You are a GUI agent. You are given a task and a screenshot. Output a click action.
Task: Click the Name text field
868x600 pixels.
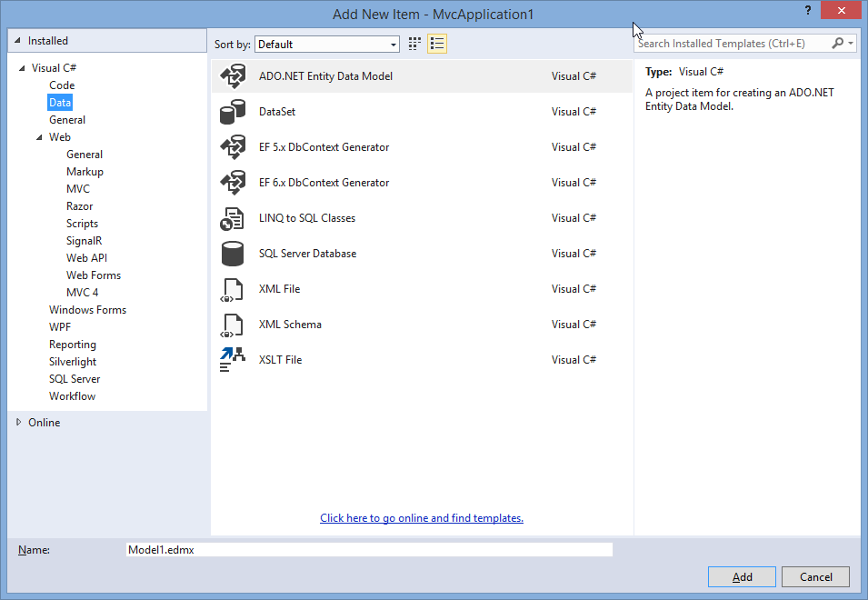click(x=368, y=550)
